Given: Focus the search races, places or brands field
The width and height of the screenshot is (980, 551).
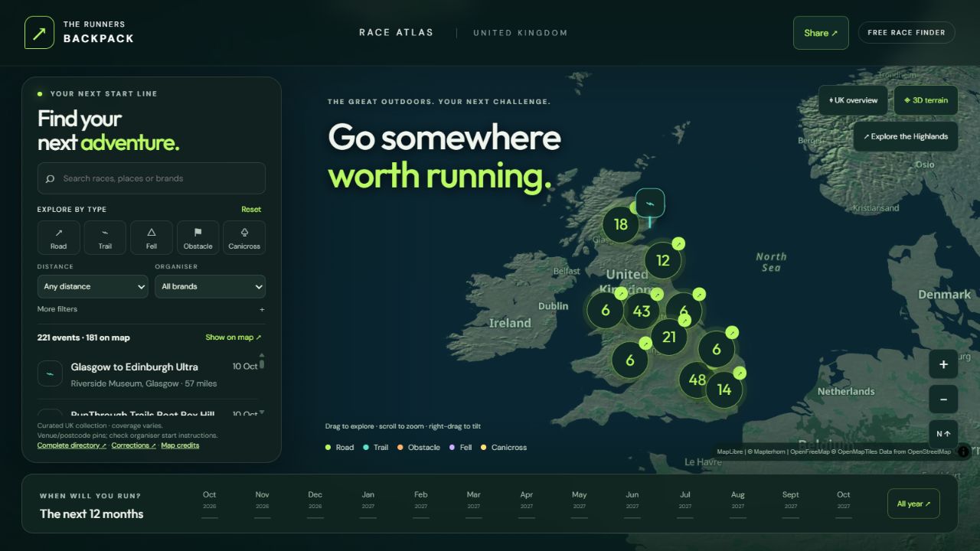Looking at the screenshot, I should pyautogui.click(x=152, y=178).
